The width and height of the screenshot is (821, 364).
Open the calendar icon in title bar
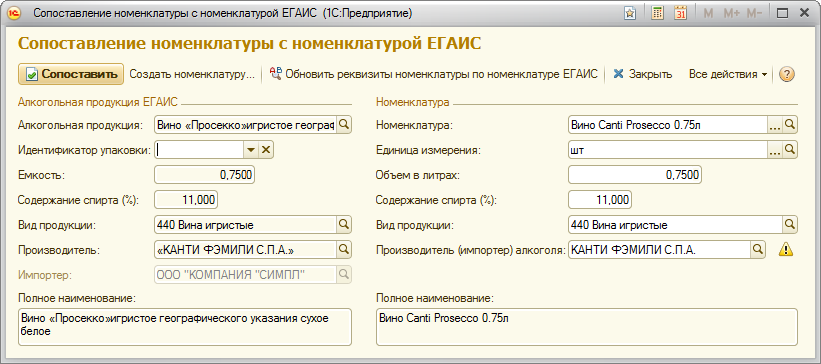[681, 14]
